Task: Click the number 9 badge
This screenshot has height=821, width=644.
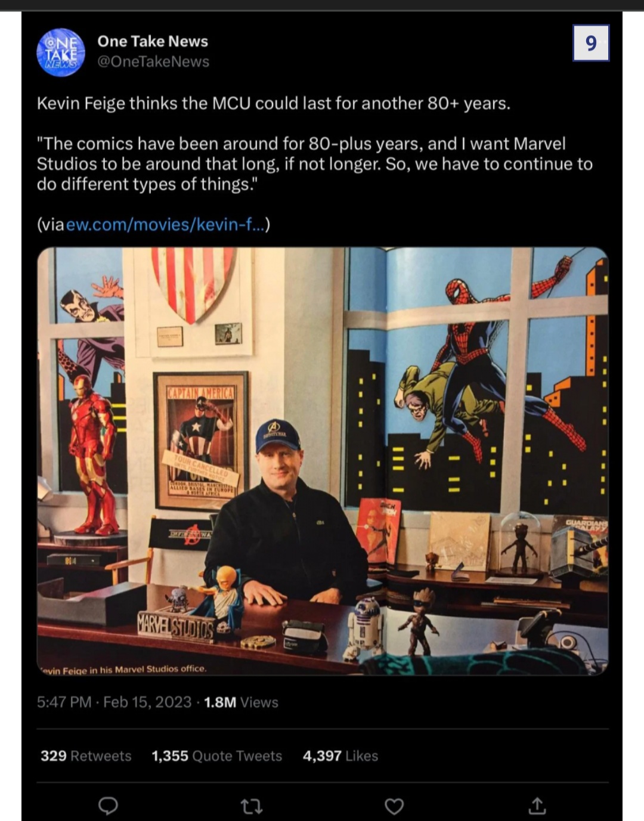Action: click(x=590, y=43)
